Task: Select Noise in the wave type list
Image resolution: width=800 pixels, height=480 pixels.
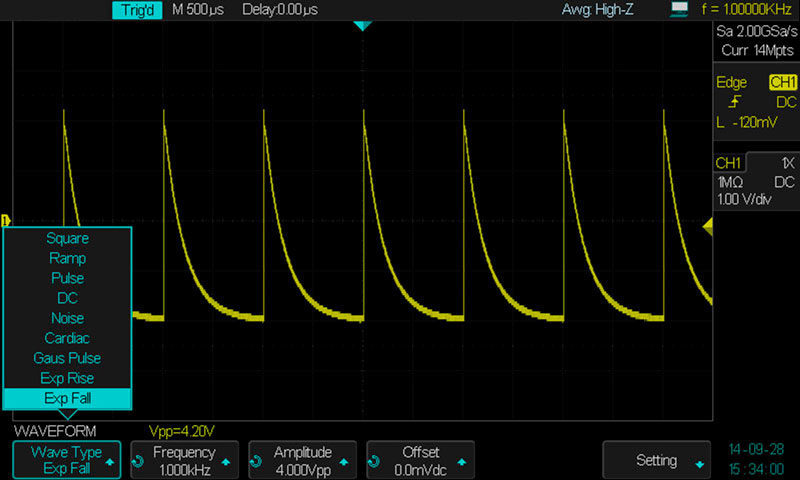Action: click(x=67, y=318)
